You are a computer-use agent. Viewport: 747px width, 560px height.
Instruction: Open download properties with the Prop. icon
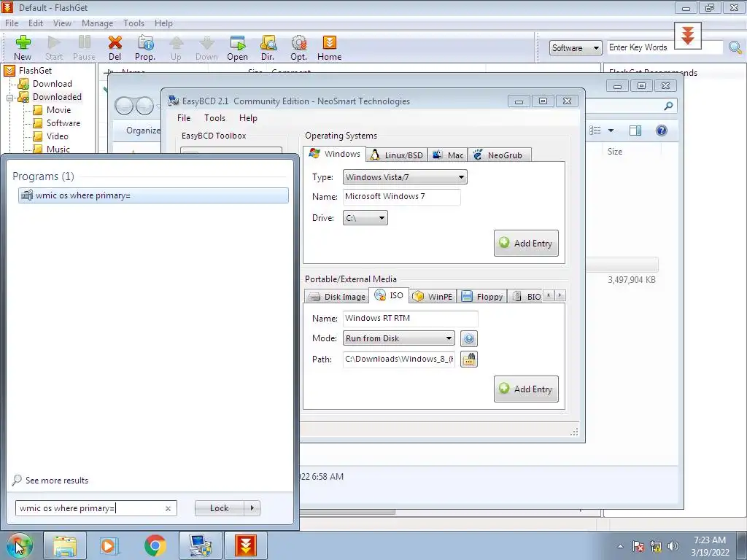145,47
